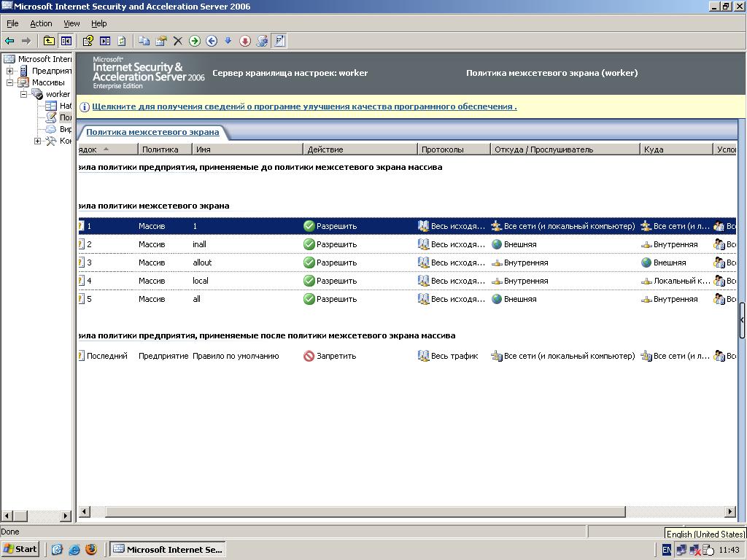The width and height of the screenshot is (747, 560).
Task: Select the rule named all
Action: pos(407,299)
